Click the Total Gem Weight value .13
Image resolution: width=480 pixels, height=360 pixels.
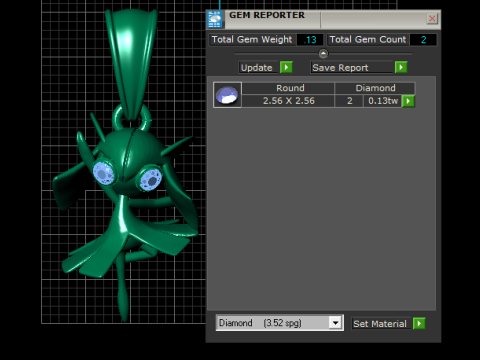click(310, 40)
